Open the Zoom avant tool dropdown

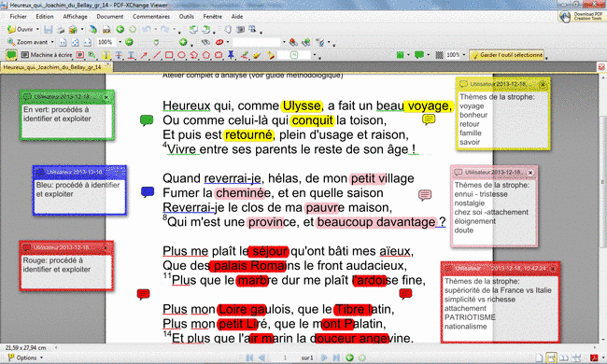[x=52, y=42]
